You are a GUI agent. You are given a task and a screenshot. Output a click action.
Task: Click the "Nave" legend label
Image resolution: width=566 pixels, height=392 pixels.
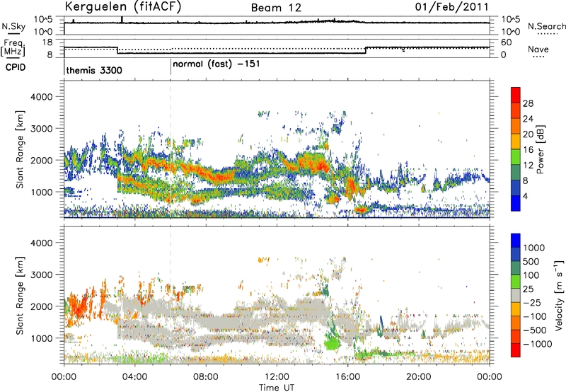click(538, 49)
